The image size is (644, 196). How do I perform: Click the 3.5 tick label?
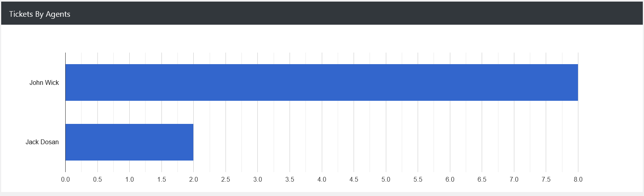click(x=290, y=179)
